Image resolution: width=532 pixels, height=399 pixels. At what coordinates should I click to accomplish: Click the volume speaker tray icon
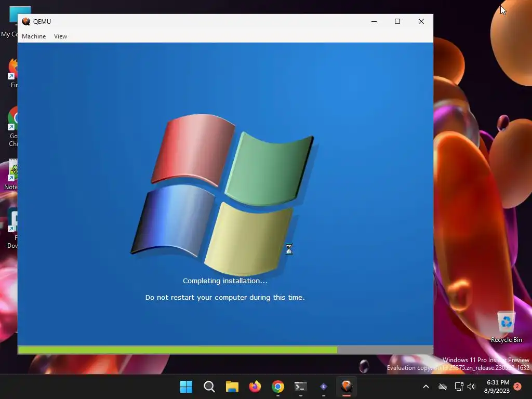point(471,387)
